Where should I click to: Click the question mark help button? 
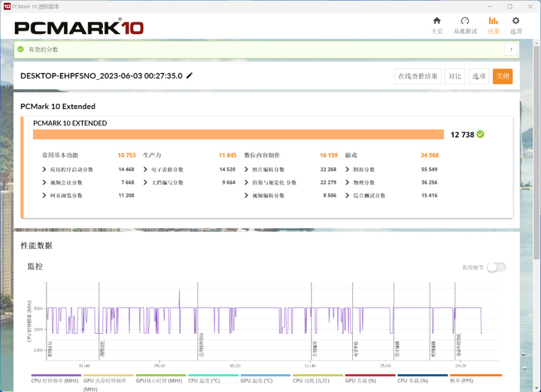coord(511,50)
